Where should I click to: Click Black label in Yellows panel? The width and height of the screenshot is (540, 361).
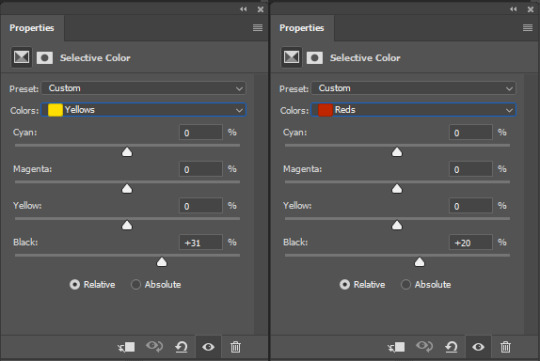click(x=25, y=243)
